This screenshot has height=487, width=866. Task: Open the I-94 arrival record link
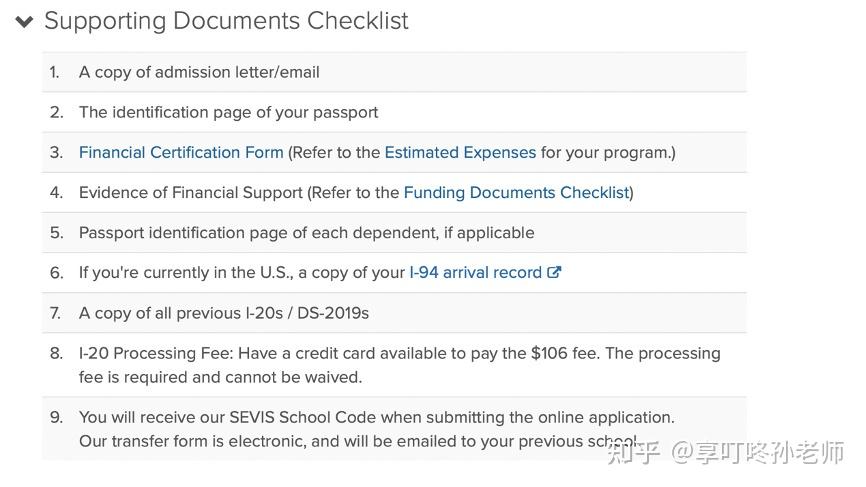475,273
